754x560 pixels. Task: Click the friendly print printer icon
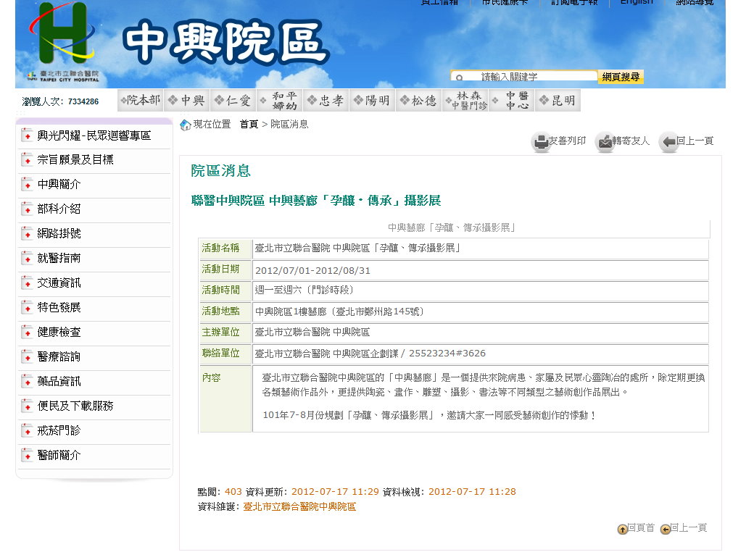541,142
